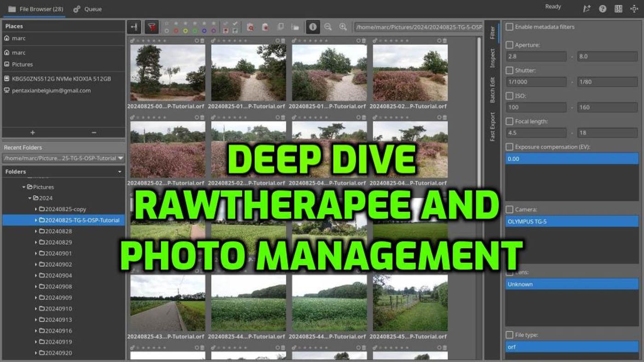Filter by yellow color label
Viewport: 644px width, 362px height.
(x=185, y=31)
